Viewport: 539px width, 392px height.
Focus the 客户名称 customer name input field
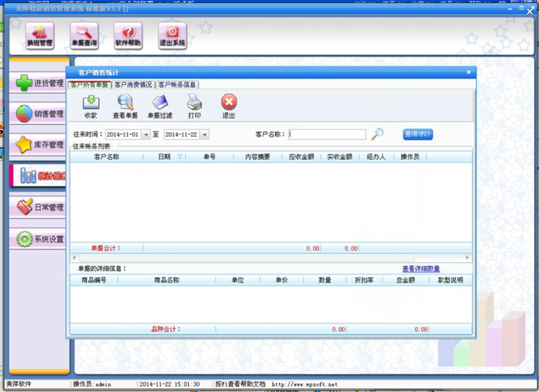[327, 134]
